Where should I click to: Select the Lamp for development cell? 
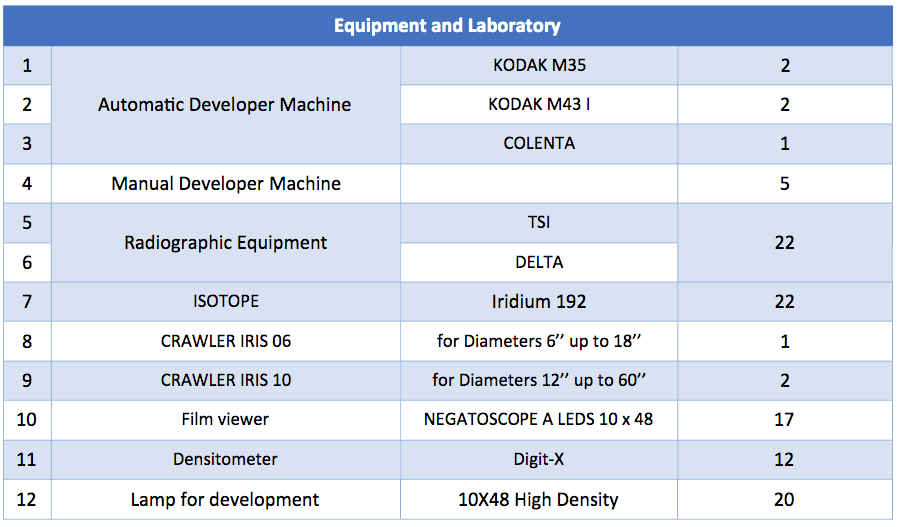(225, 499)
